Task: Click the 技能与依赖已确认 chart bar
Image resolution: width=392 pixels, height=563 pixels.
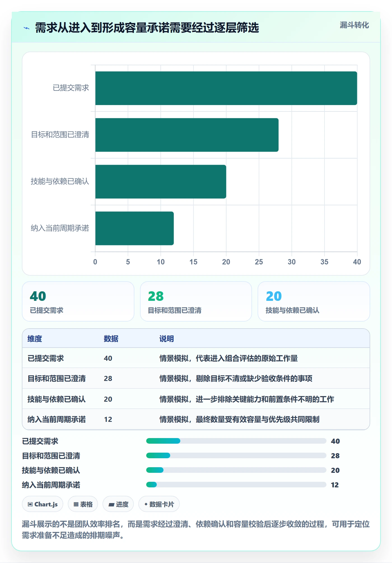Action: [x=161, y=182]
